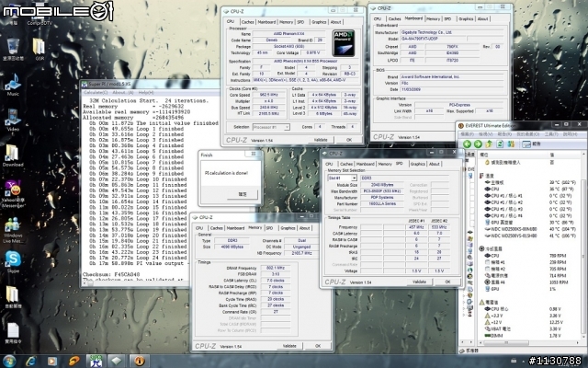Click OK in the CPU-Z processor window
588x368 pixels.
coord(349,140)
